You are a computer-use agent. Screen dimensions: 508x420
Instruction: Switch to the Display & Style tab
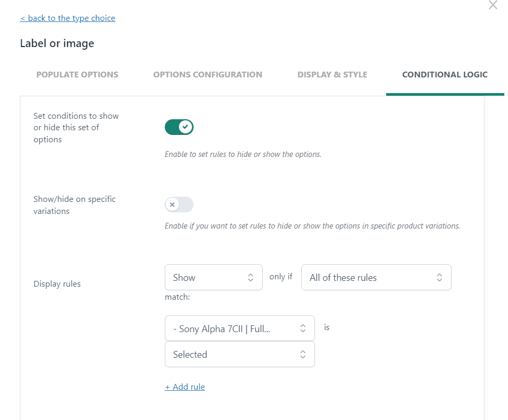click(x=332, y=74)
